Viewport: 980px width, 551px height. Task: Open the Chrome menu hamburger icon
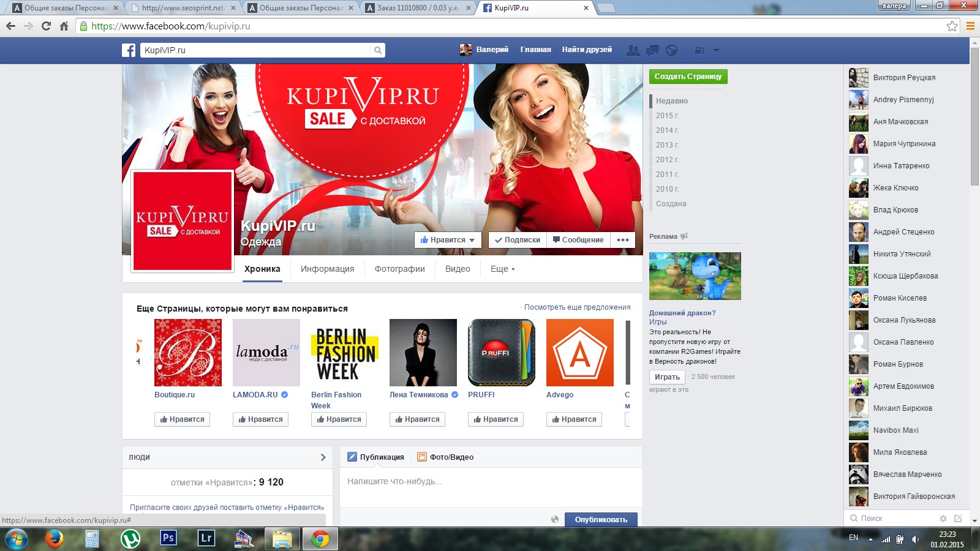[x=970, y=26]
